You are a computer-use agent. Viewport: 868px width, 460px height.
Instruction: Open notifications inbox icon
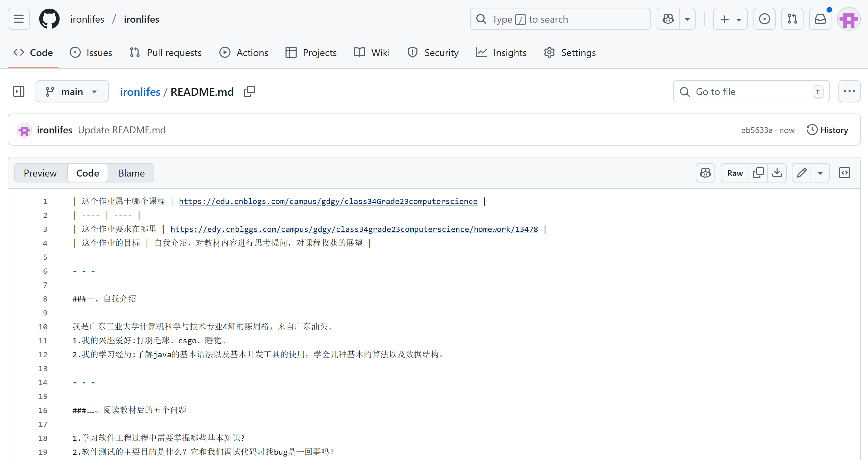click(x=820, y=19)
